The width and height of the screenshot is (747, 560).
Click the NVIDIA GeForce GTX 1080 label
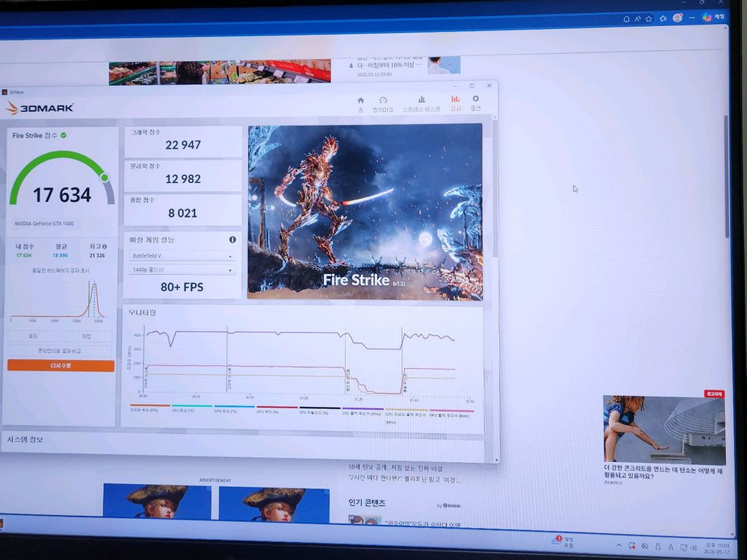(44, 223)
